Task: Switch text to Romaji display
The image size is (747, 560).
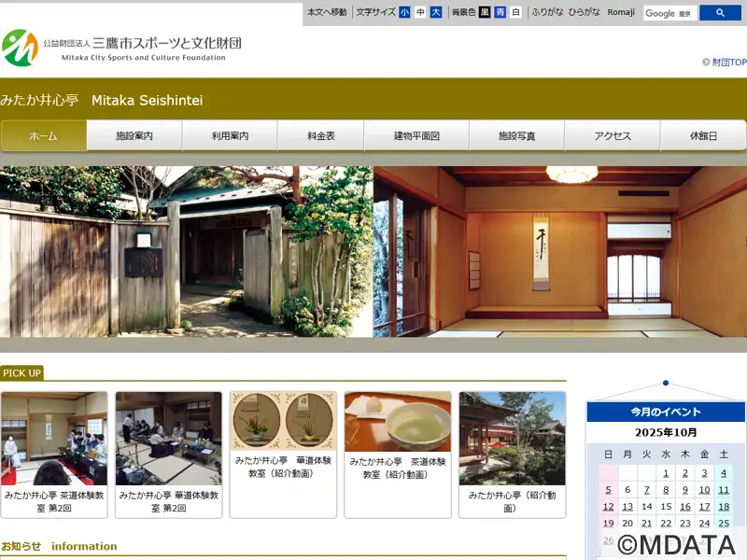Action: coord(621,12)
